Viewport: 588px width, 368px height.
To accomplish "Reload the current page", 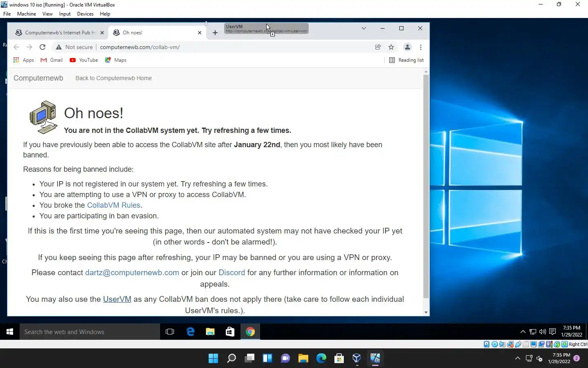I will click(x=42, y=47).
